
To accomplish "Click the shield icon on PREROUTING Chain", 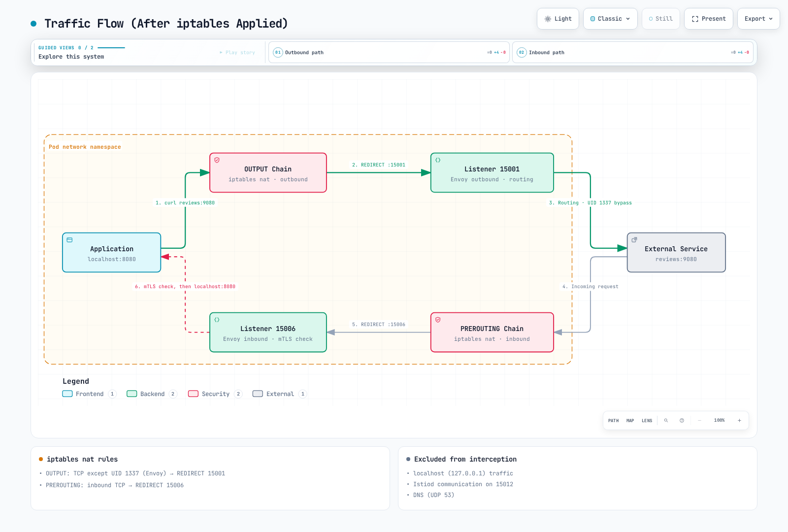I will (x=438, y=320).
